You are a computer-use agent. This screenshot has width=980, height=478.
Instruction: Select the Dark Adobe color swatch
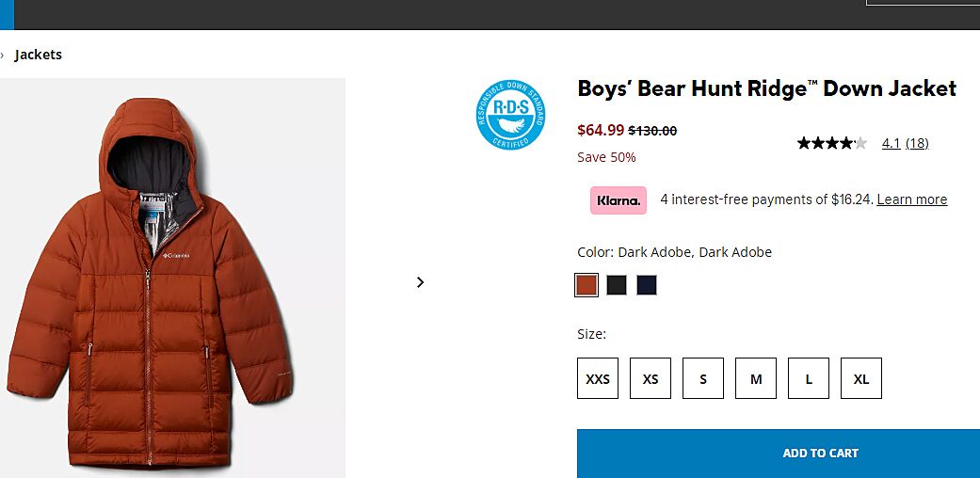[x=586, y=285]
